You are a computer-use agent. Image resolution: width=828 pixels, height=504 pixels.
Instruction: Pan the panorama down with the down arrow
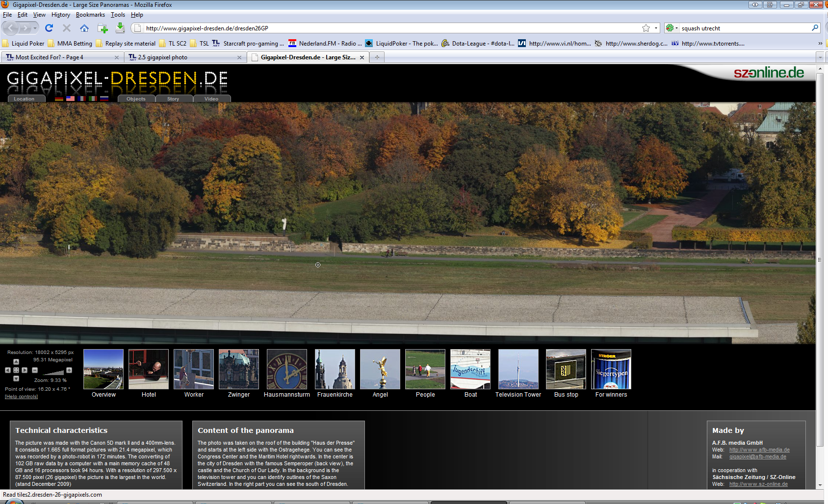point(16,378)
